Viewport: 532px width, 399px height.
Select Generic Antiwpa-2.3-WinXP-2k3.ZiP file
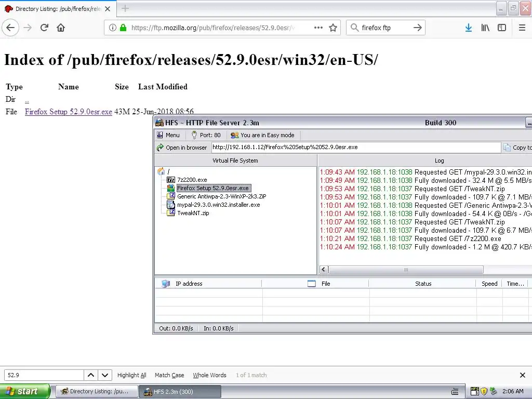pyautogui.click(x=221, y=196)
